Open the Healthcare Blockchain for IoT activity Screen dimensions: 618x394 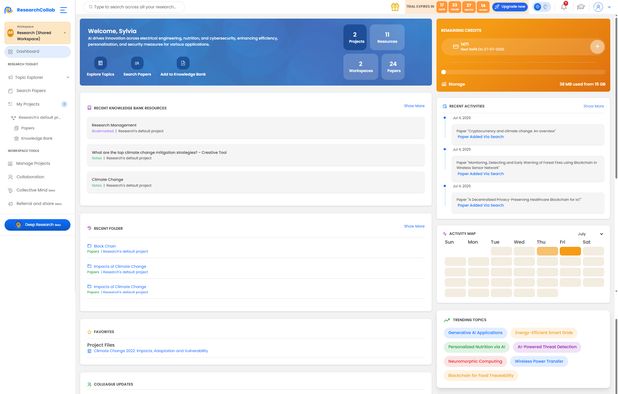pyautogui.click(x=528, y=203)
